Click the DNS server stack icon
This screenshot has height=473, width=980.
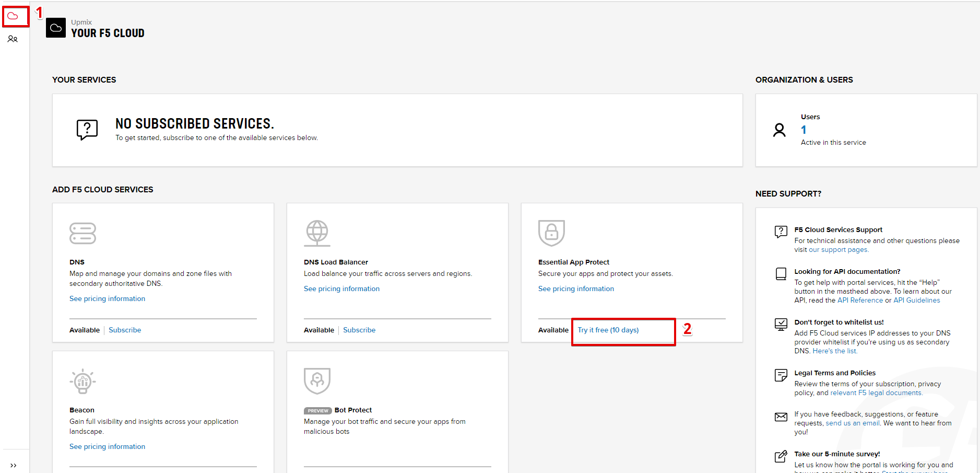point(82,233)
